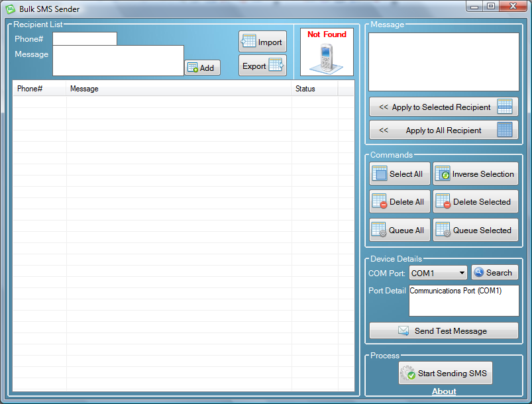Viewport: 532px width, 404px height.
Task: Search for COM port devices
Action: pos(495,272)
